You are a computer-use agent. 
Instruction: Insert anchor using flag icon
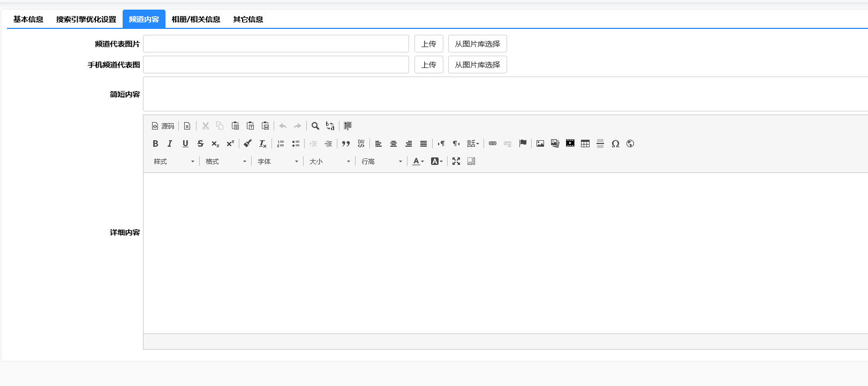click(x=523, y=143)
